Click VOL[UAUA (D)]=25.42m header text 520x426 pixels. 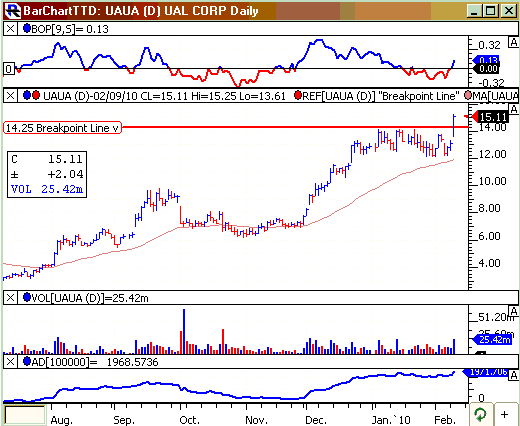click(90, 298)
